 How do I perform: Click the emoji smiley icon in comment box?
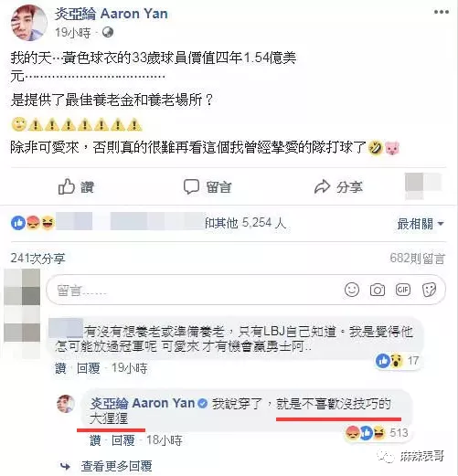click(x=352, y=290)
